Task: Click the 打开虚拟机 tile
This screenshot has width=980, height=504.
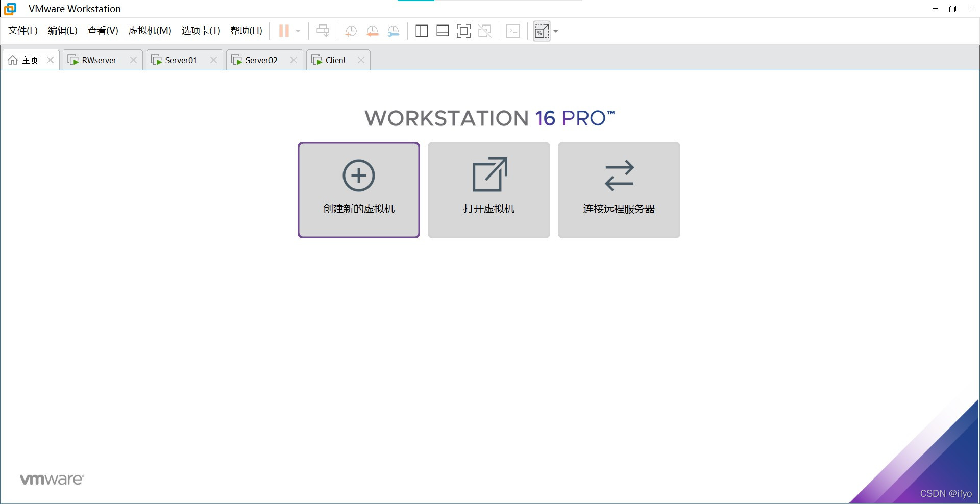Action: 489,190
